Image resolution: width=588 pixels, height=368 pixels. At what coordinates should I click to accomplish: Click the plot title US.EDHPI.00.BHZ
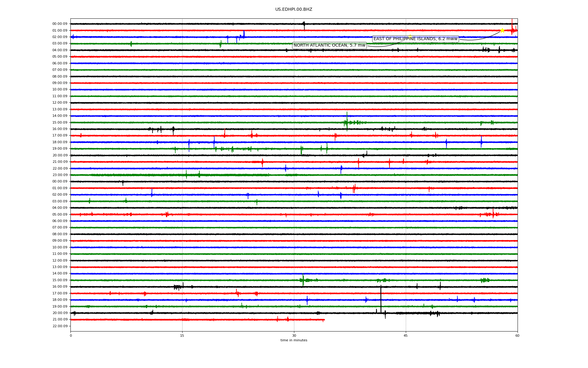point(294,10)
